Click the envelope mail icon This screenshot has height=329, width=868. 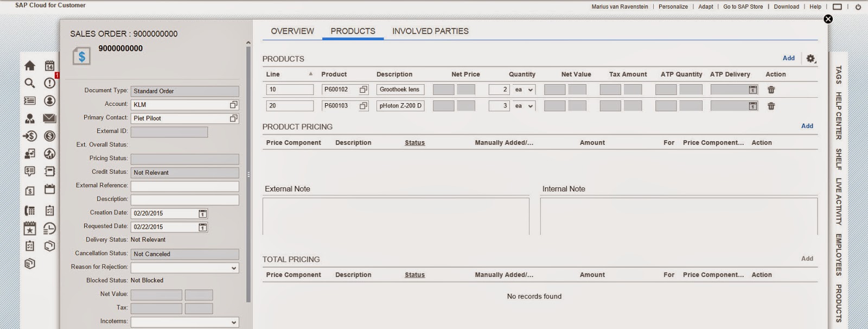(x=49, y=118)
